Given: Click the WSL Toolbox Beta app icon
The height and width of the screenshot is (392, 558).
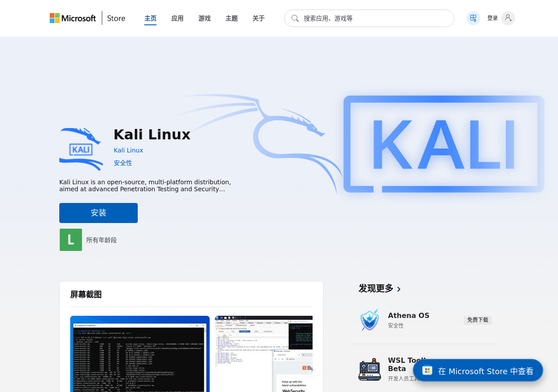Looking at the screenshot, I should pos(370,369).
